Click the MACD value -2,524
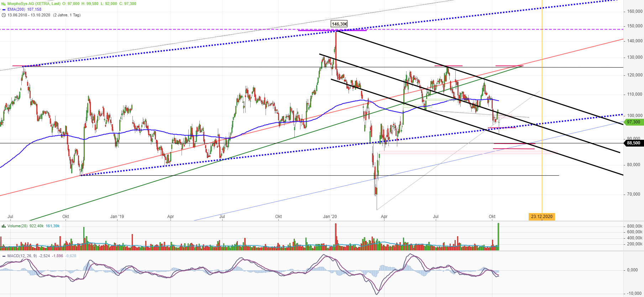The image size is (644, 297). tap(44, 256)
